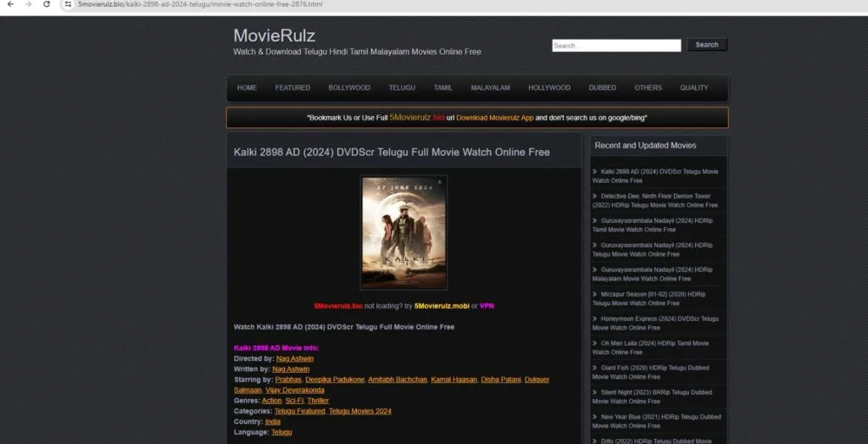The image size is (868, 444).
Task: Open Prabhas actor link
Action: click(288, 380)
